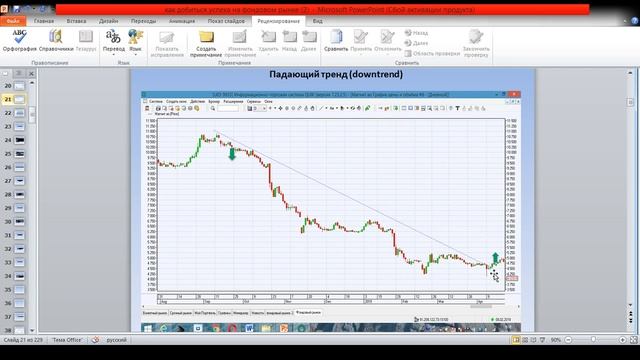Select slide 33 thumbnail
640x360 pixels.
[19, 262]
